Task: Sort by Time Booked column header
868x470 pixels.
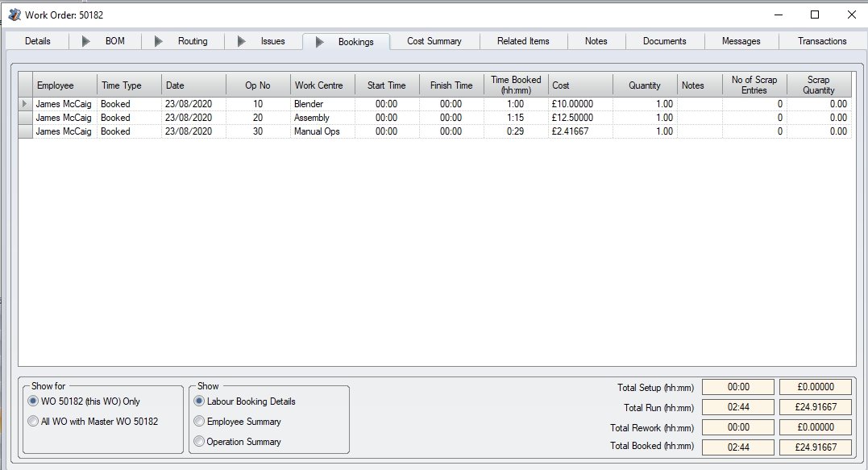Action: coord(516,85)
